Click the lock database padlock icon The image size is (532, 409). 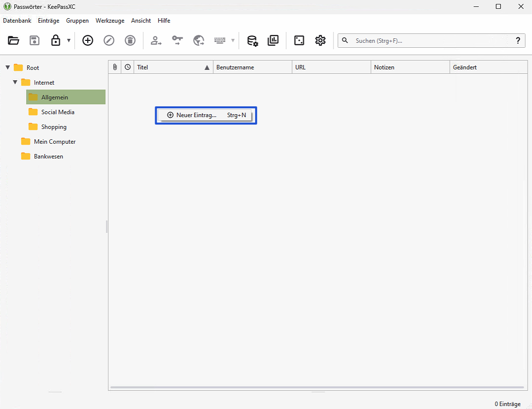click(x=56, y=41)
